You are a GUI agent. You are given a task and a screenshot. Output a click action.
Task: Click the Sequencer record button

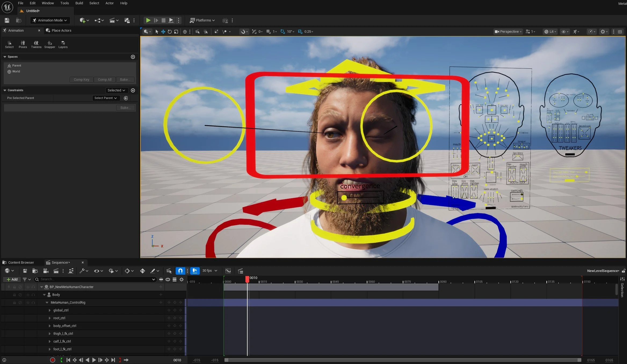[x=53, y=360]
